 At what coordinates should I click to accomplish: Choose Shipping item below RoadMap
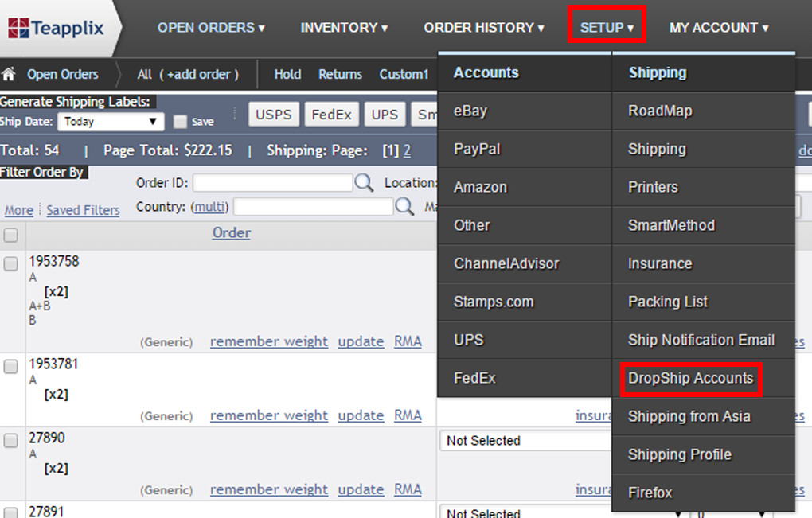pos(704,150)
